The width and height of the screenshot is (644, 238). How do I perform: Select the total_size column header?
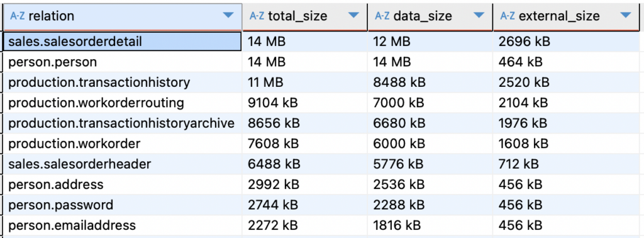[305, 16]
